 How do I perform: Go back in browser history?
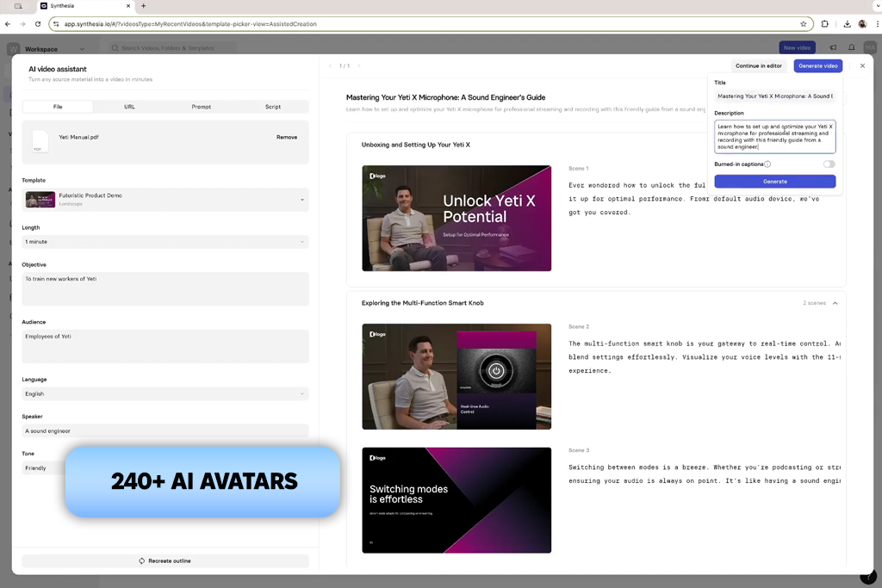(7, 24)
